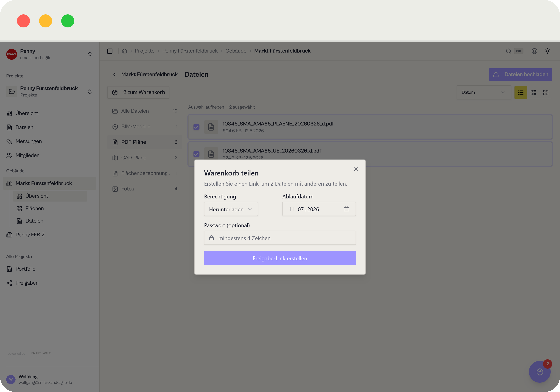Viewport: 560px width, 392px height.
Task: Click the green macOS window button
Action: pos(67,21)
